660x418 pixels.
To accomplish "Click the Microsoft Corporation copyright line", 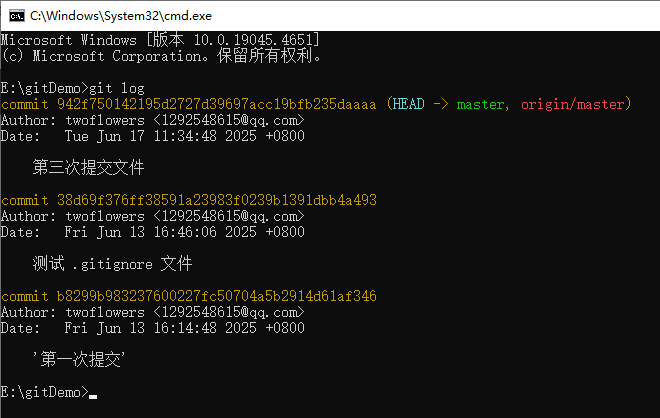I will coord(162,56).
